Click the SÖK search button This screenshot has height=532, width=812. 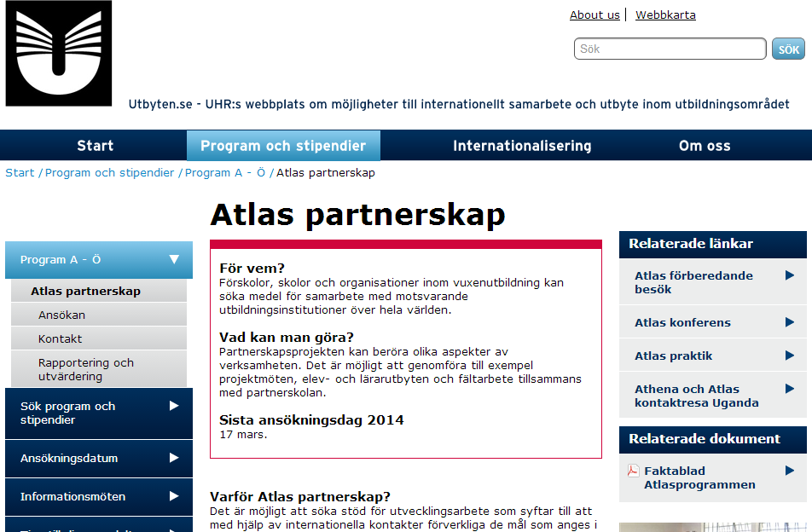click(x=788, y=49)
